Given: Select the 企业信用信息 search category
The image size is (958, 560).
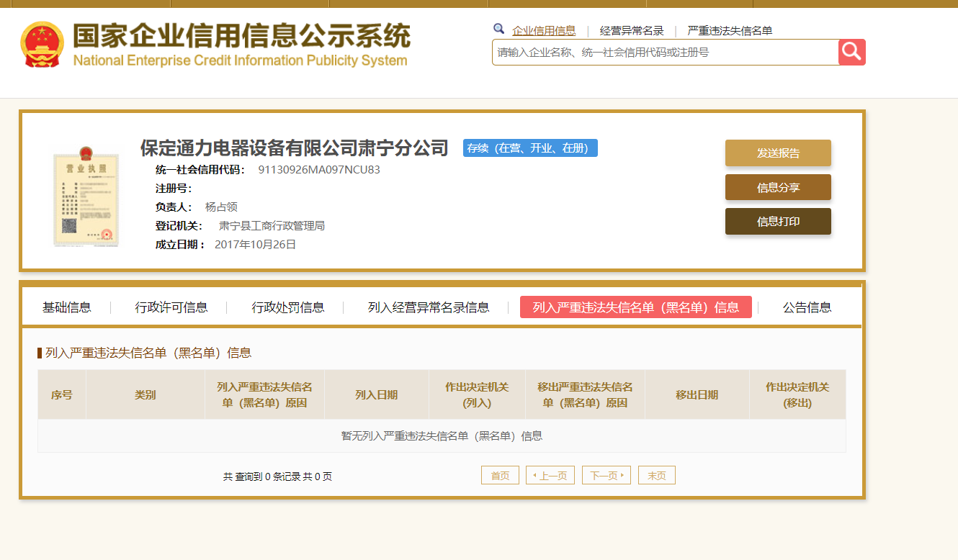Looking at the screenshot, I should click(544, 30).
